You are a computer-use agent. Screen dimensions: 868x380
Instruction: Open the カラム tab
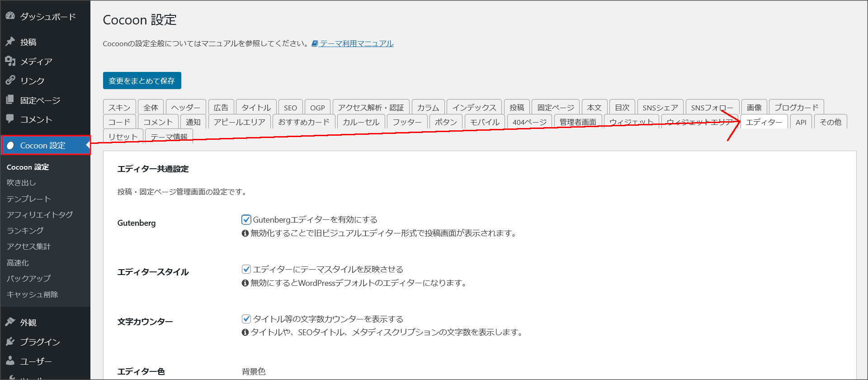428,107
